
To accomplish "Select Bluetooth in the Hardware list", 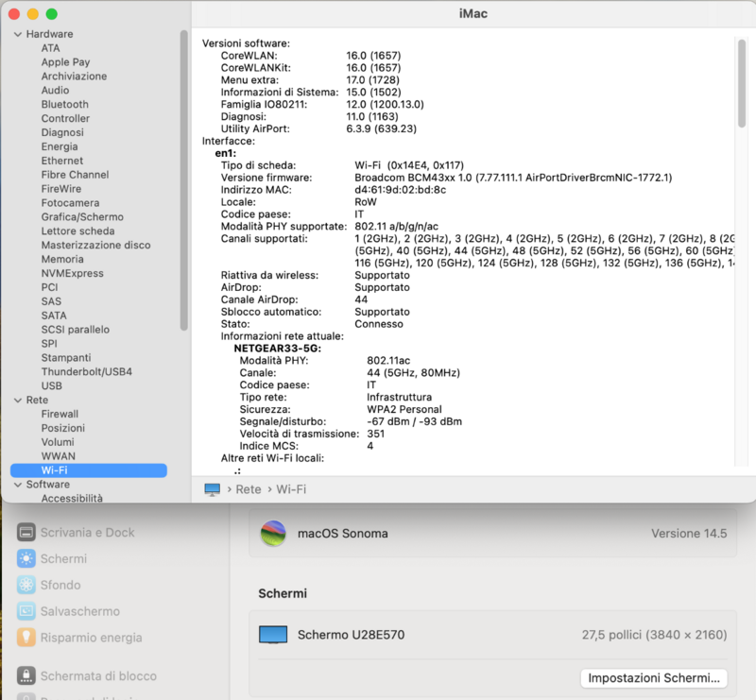I will [x=64, y=105].
